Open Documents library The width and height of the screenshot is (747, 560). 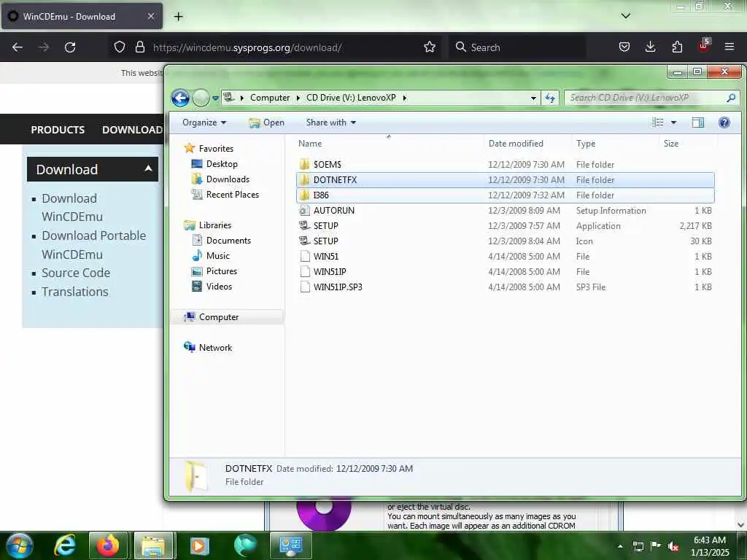click(x=228, y=241)
